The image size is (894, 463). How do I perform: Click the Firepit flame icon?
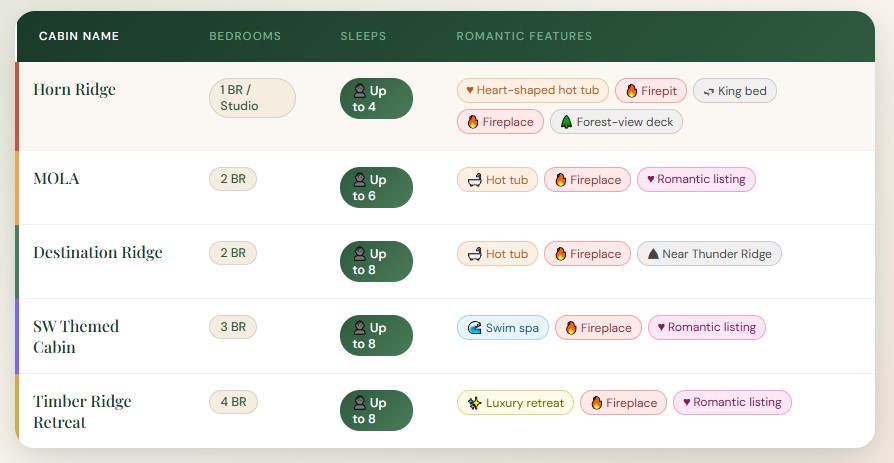[631, 91]
